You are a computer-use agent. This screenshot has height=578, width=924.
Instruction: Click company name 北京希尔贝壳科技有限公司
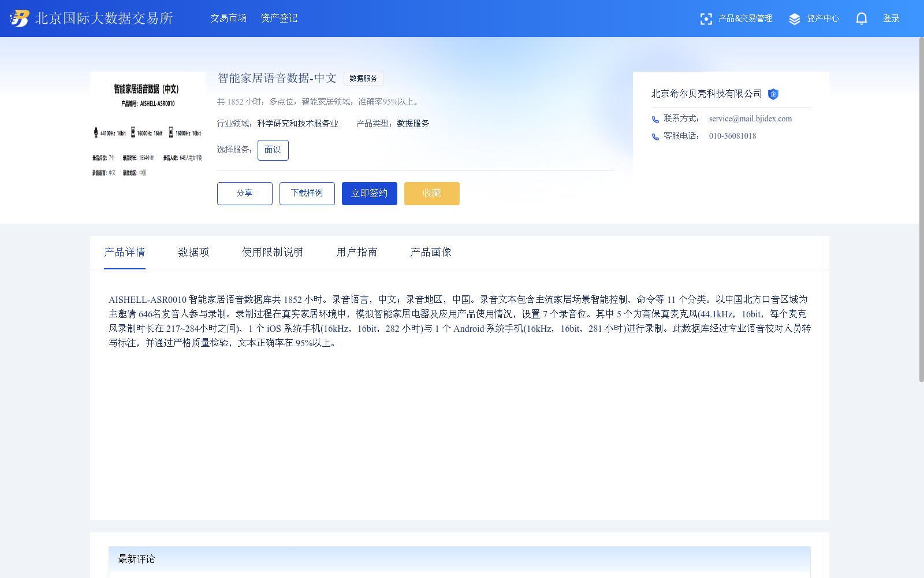coord(706,94)
